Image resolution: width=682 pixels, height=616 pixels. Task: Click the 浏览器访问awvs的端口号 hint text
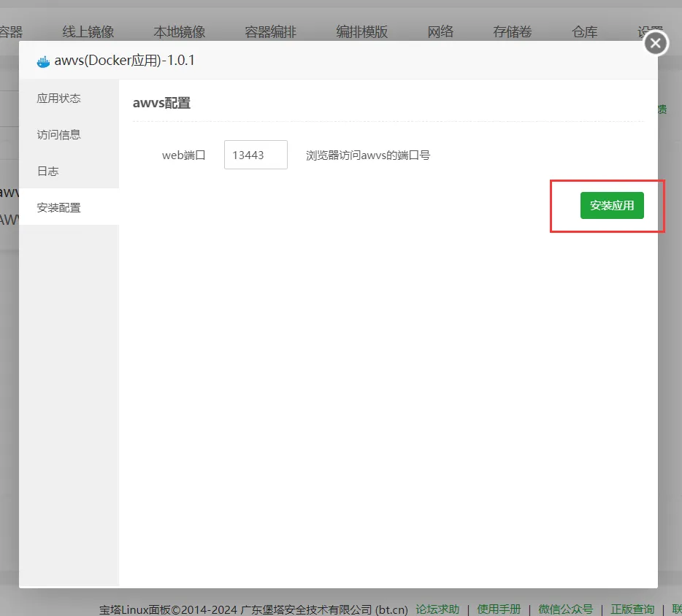(x=368, y=155)
